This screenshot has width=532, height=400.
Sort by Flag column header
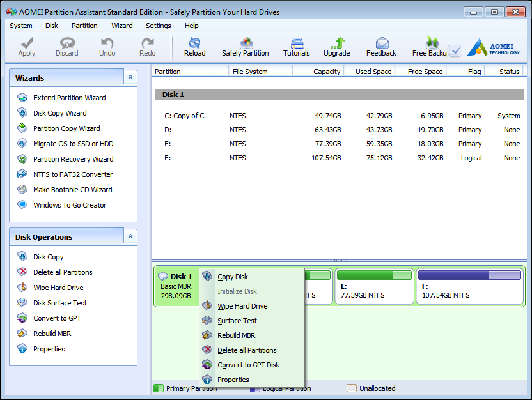[x=465, y=72]
